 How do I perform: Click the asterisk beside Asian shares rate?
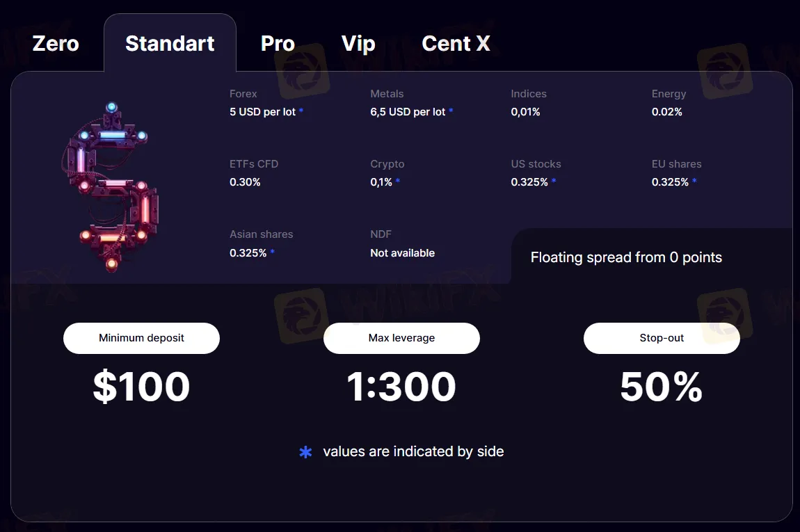pyautogui.click(x=273, y=253)
